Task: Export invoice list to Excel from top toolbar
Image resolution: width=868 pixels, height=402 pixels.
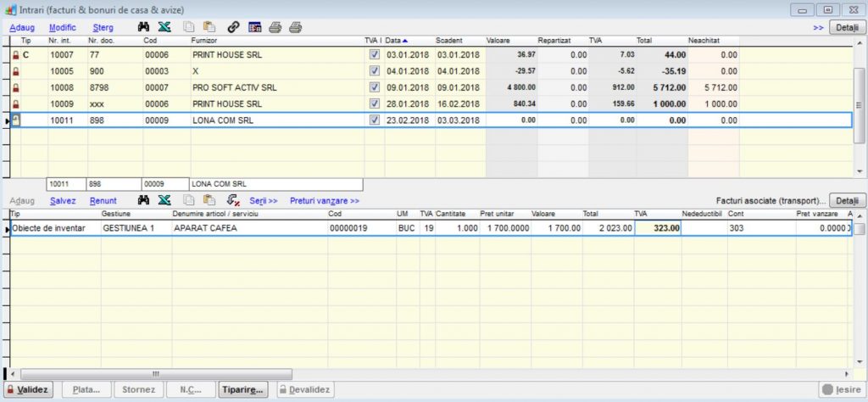Action: point(164,27)
